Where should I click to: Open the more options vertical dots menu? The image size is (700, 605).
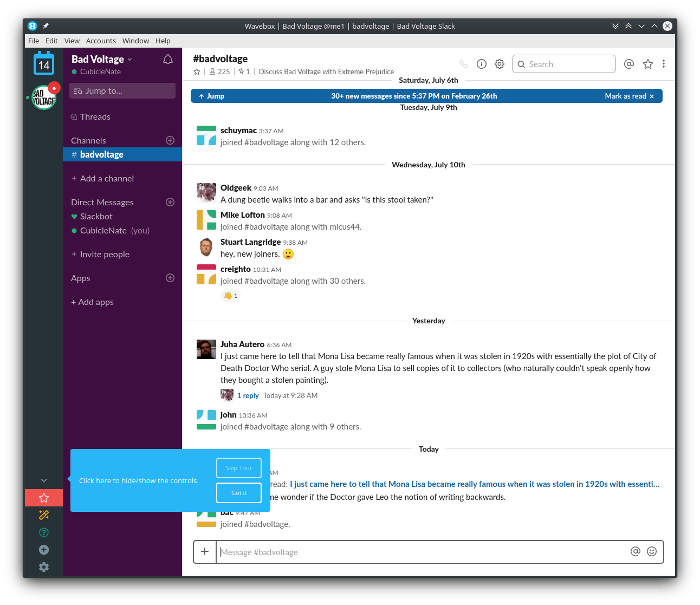664,64
